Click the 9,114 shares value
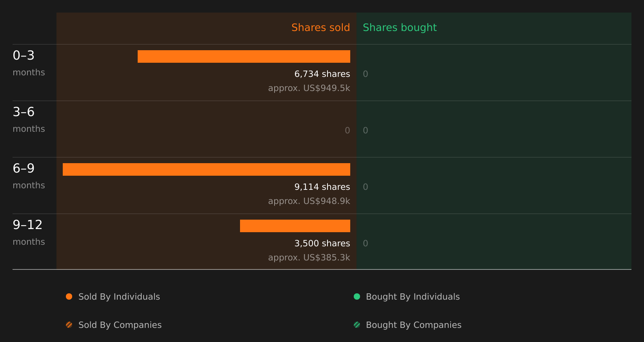The height and width of the screenshot is (342, 644). pyautogui.click(x=322, y=187)
